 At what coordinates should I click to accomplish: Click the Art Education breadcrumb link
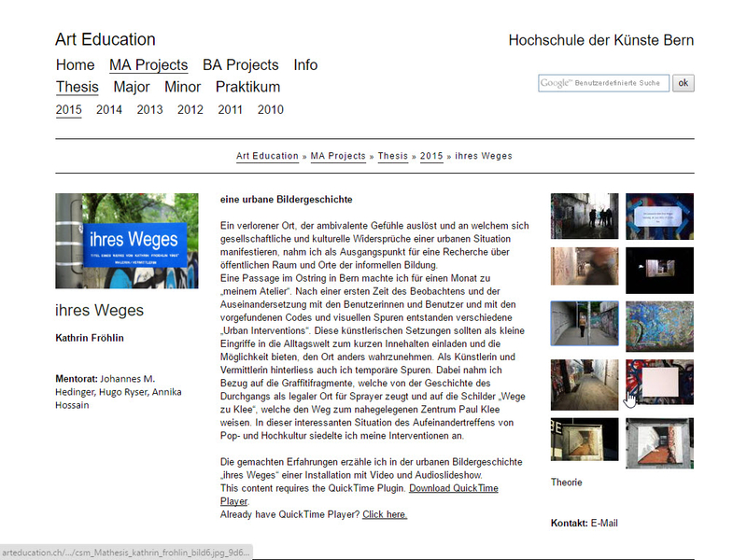(x=267, y=156)
